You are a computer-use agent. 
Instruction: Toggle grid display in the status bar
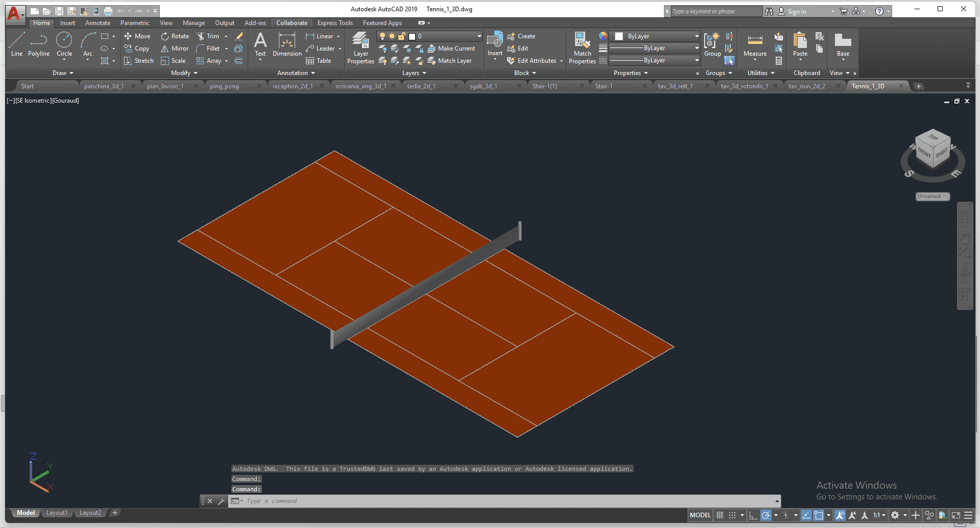point(720,515)
